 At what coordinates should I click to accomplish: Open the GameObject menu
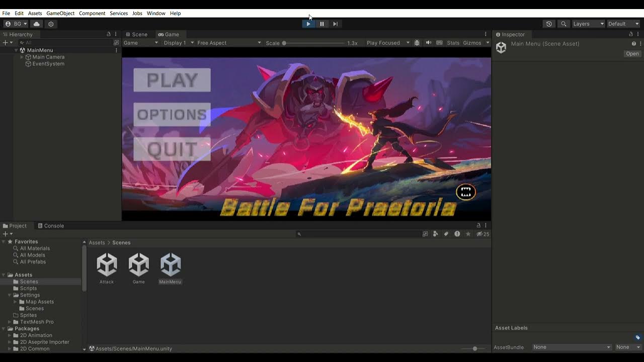coord(60,13)
